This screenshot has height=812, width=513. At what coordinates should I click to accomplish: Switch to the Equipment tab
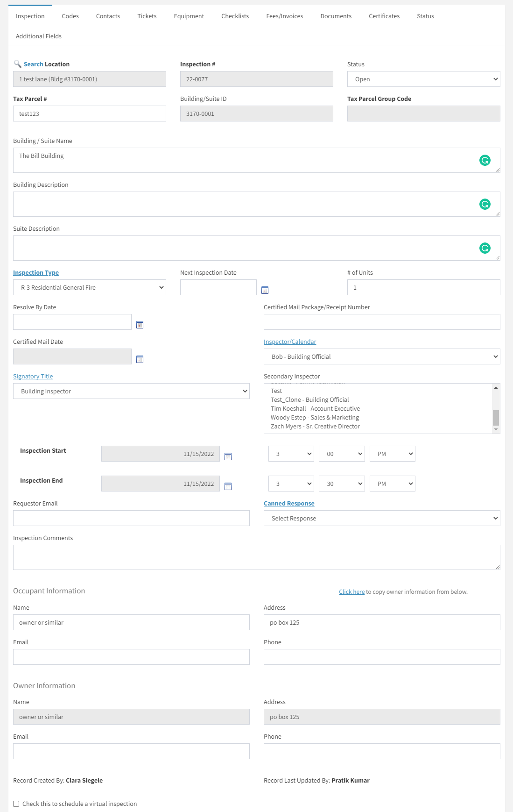(189, 16)
